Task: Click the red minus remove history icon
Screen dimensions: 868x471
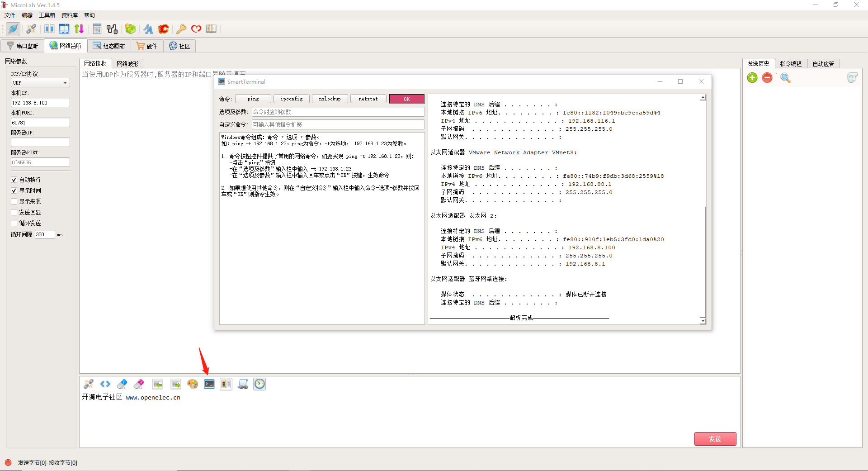Action: click(x=767, y=78)
